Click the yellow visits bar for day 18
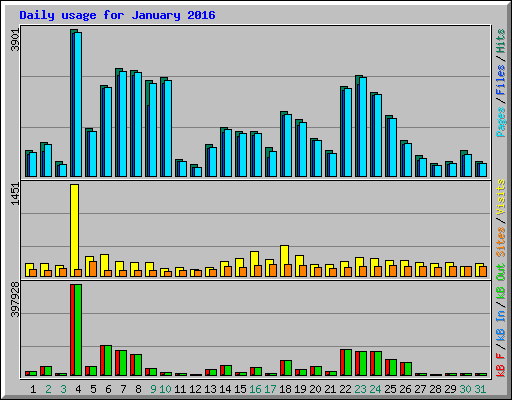Viewport: 512px width, 400px height. 285,261
